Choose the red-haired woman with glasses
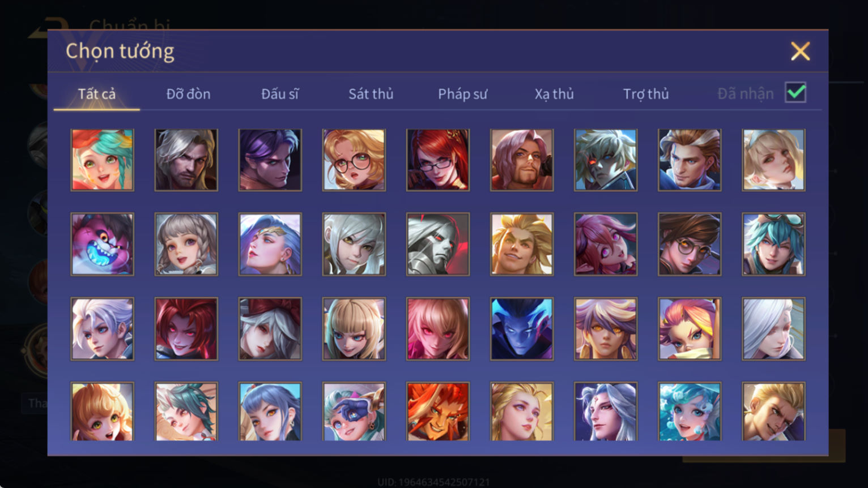This screenshot has width=868, height=488. [x=438, y=160]
